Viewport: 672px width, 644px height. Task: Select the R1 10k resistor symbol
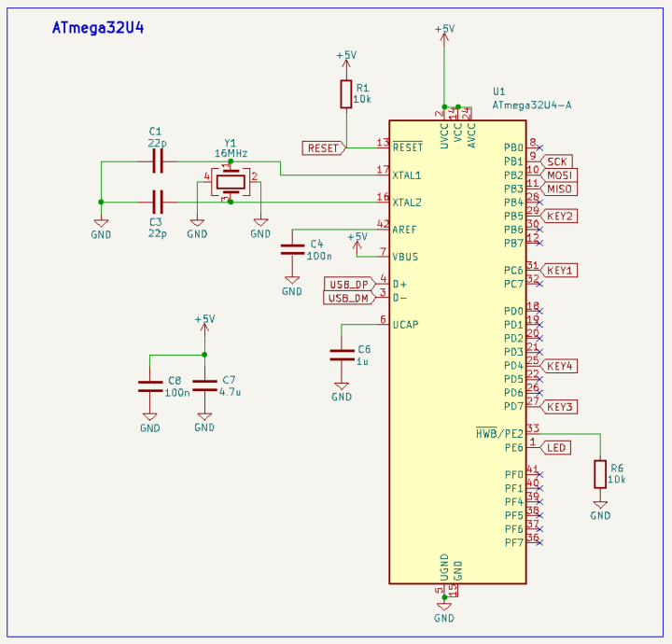pos(346,94)
